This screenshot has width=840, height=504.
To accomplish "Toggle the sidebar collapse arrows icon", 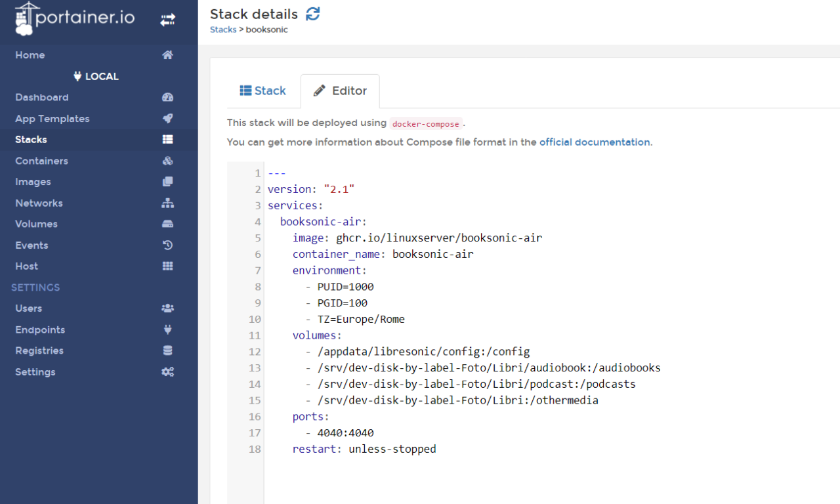I will point(167,20).
